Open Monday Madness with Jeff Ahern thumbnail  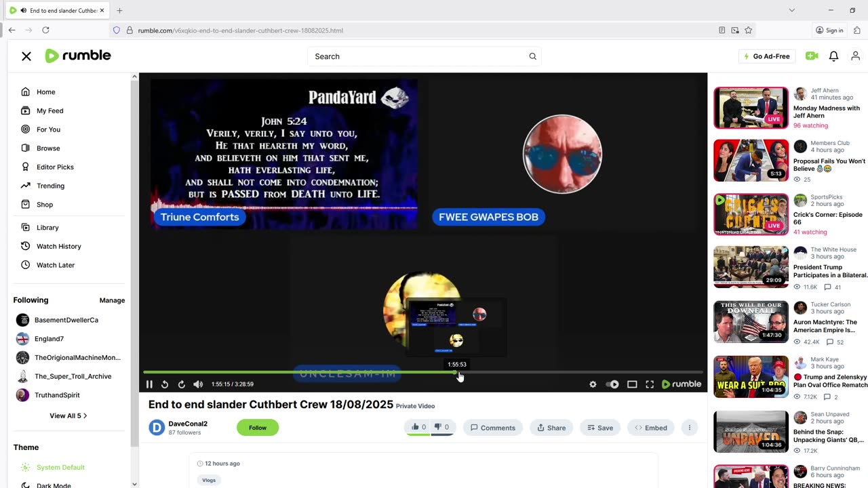coord(751,108)
